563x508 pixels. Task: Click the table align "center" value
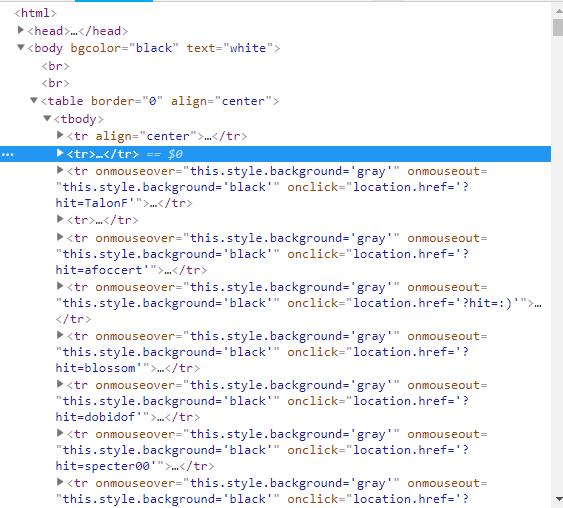click(x=243, y=101)
